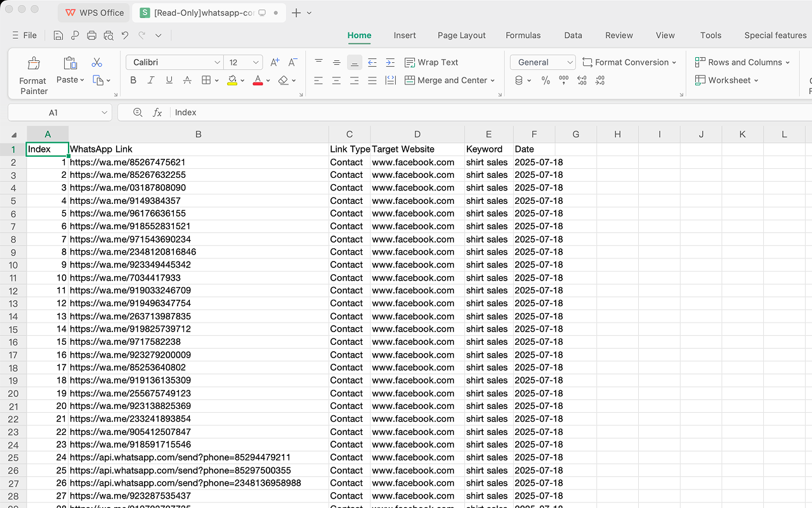Expand the Merge and Center dropdown
Viewport: 812px width, 508px height.
pos(492,81)
